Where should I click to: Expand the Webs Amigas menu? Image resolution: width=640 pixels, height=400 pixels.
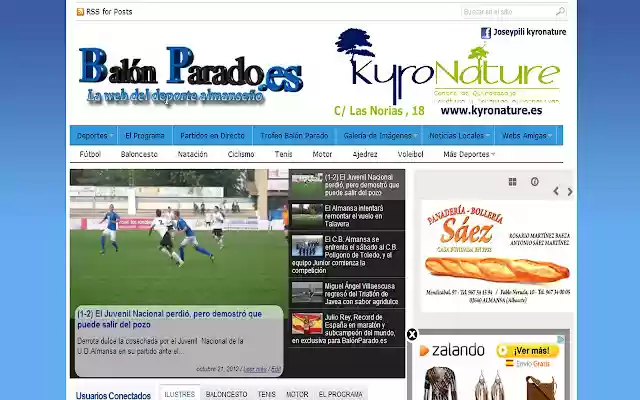click(x=526, y=136)
